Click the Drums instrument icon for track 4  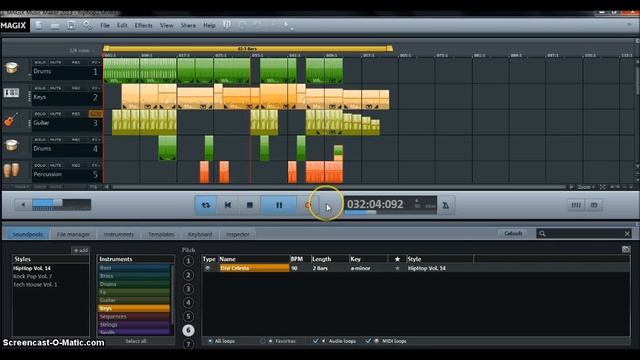[12, 144]
